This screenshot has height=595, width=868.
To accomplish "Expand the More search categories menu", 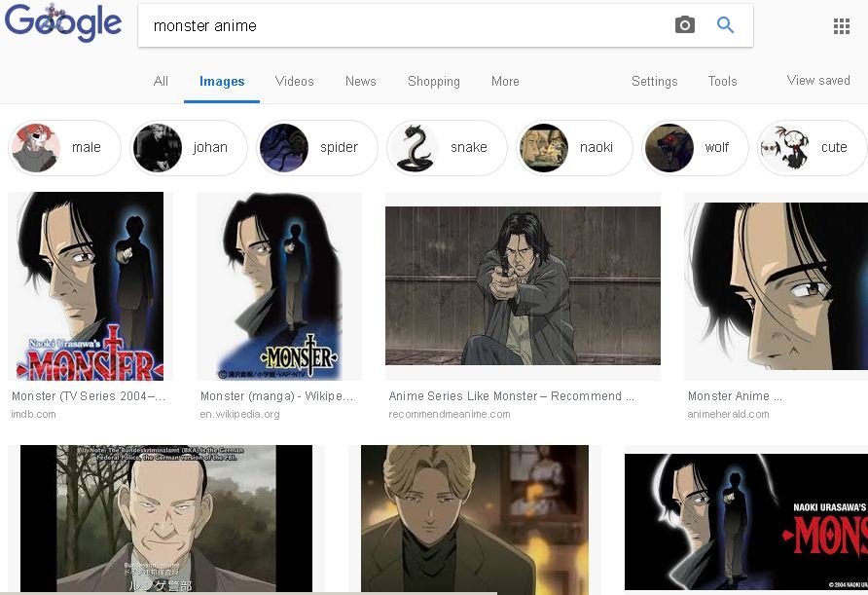I will [x=505, y=82].
